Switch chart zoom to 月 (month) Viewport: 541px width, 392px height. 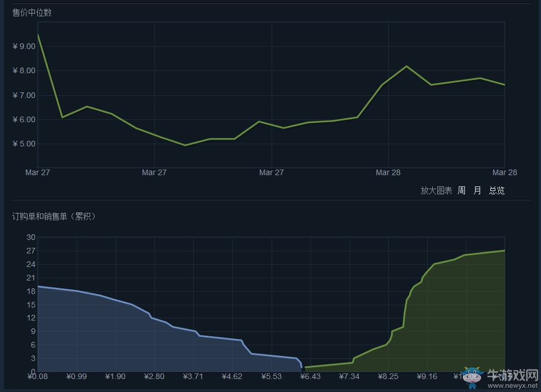[477, 190]
